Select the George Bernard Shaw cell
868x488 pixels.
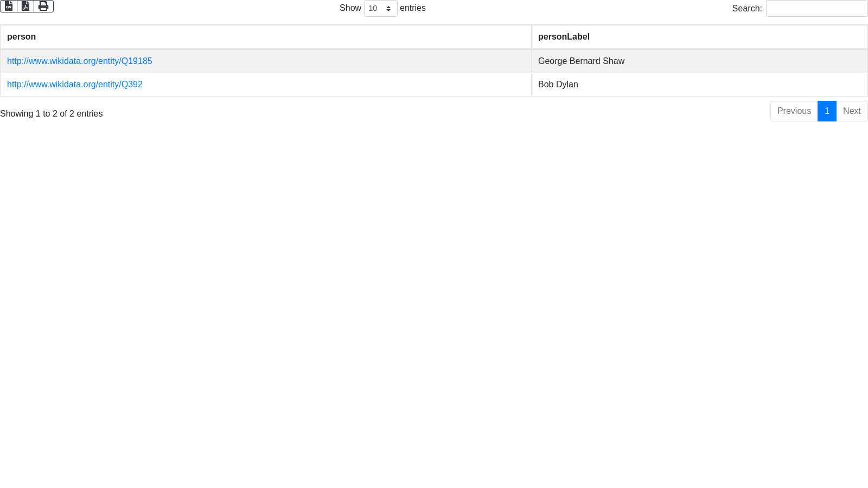(x=581, y=61)
